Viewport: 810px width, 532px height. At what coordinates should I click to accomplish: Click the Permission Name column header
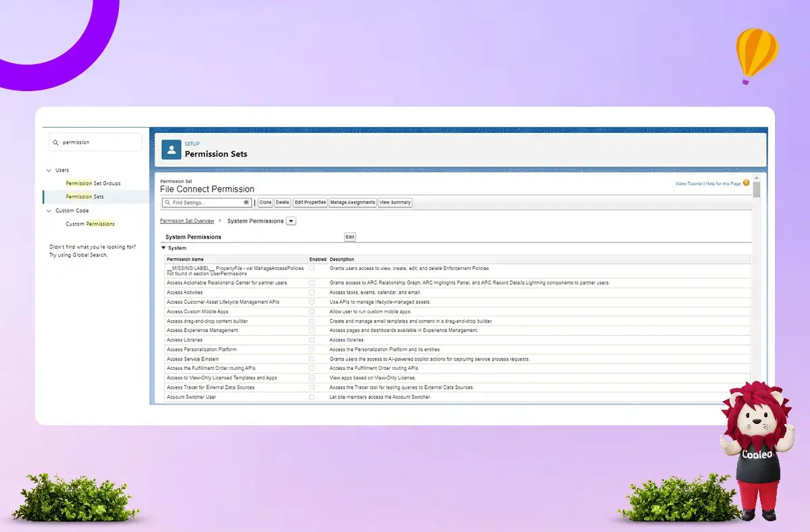[x=185, y=259]
